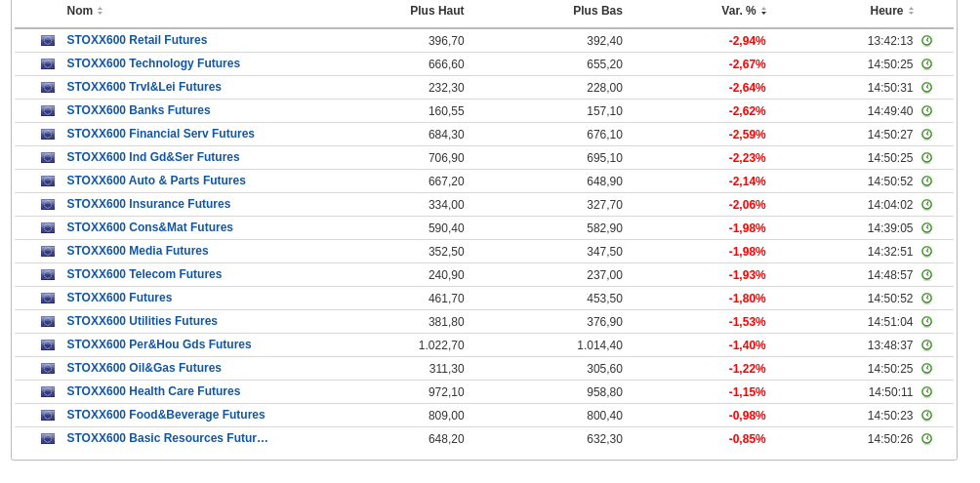Open the STOXX600 Trvl&Lei Futures link
Image resolution: width=980 pixels, height=483 pixels.
143,87
